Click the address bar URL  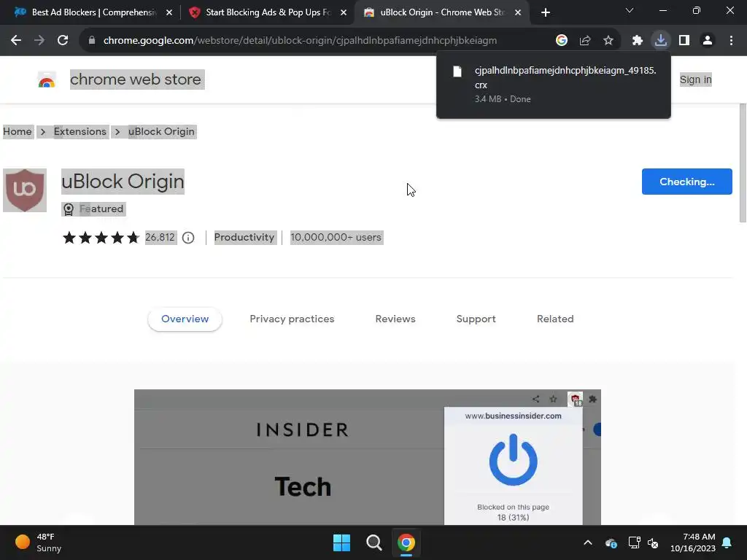[x=300, y=41]
